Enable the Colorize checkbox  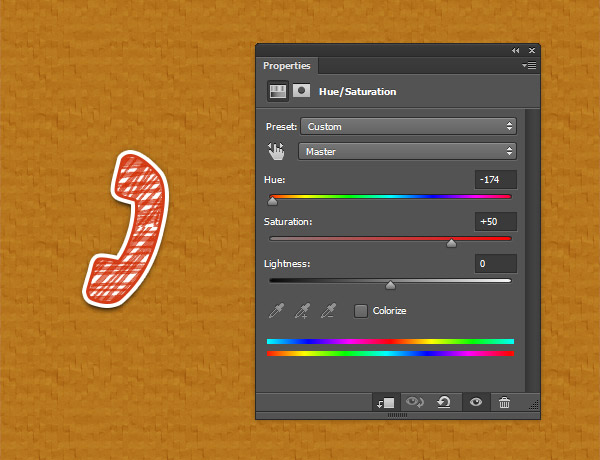click(361, 311)
